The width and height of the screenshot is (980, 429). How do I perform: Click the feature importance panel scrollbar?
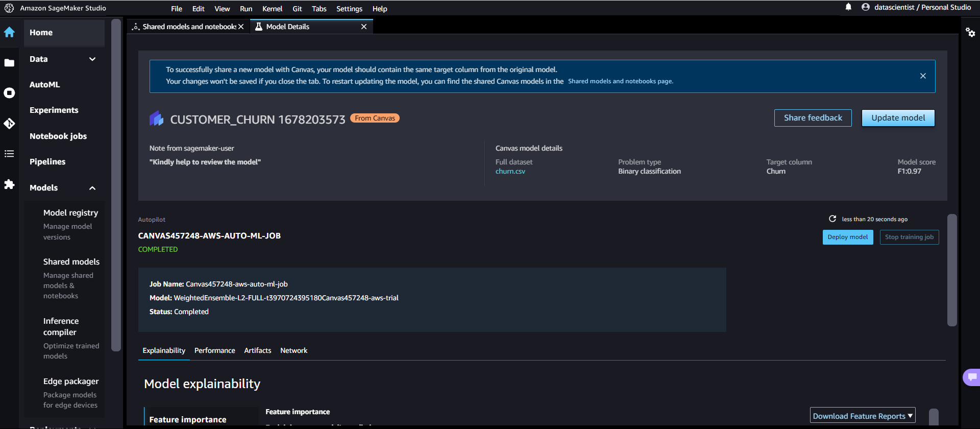(934, 417)
